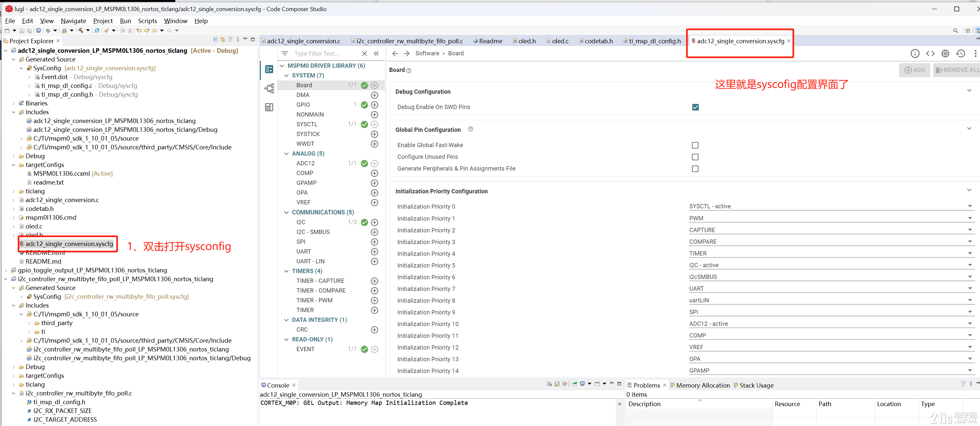Add a DMA module instance
The width and height of the screenshot is (980, 426).
[x=374, y=95]
